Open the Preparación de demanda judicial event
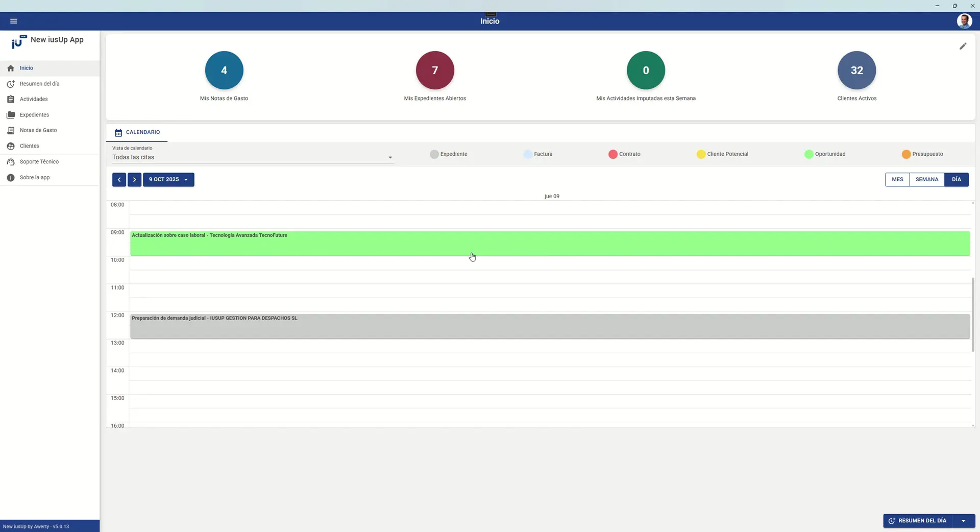The height and width of the screenshot is (532, 980). click(550, 326)
